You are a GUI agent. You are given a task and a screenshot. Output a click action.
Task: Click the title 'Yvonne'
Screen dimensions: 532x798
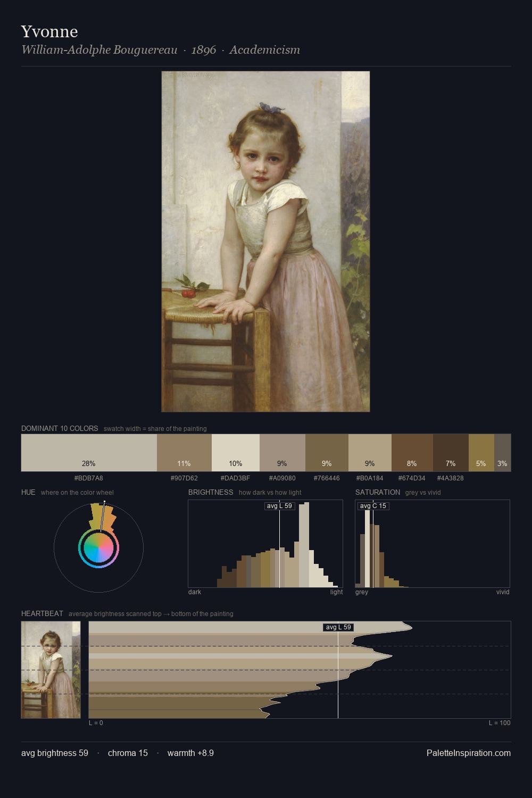(49, 31)
